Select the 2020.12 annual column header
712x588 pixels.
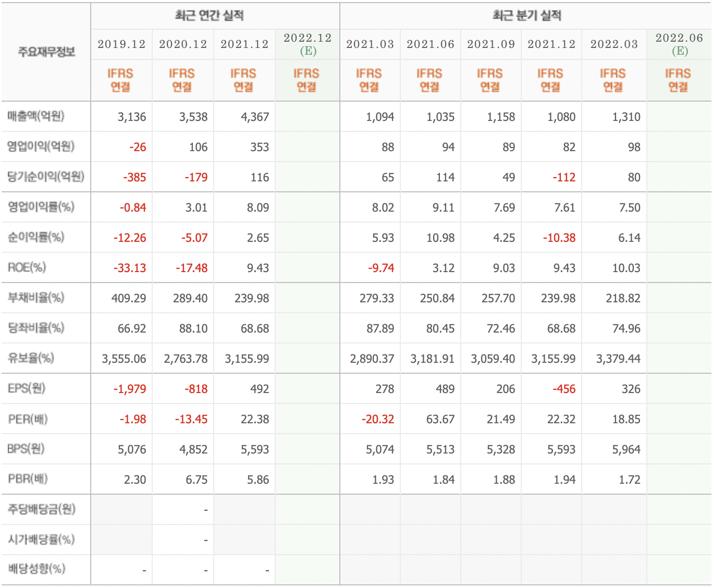tap(183, 44)
